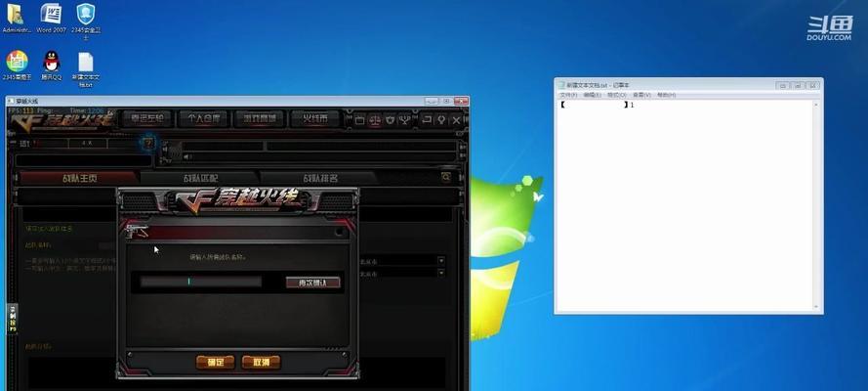
Task: Click the CrossFire window title bar icon
Action: pos(11,102)
